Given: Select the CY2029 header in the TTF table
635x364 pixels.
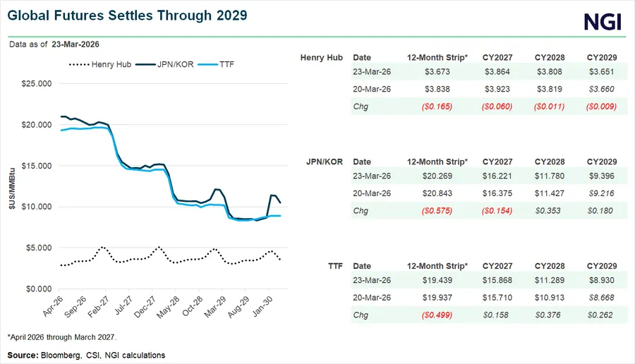Looking at the screenshot, I should (602, 266).
